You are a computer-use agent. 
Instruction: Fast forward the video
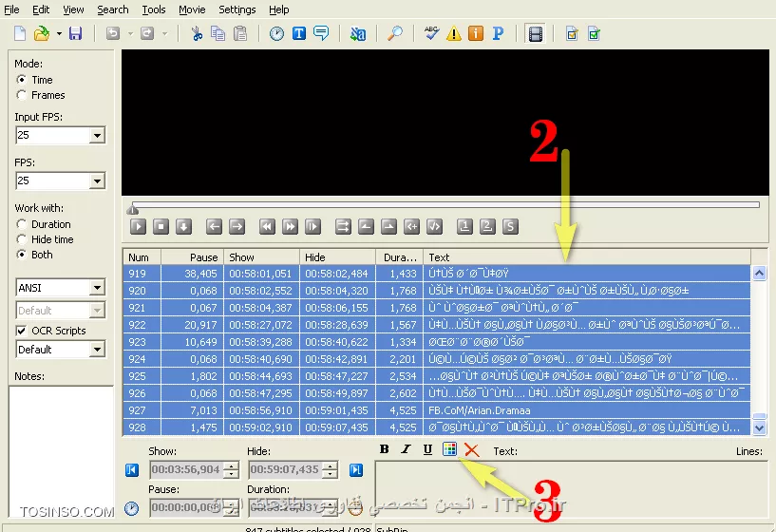[x=290, y=227]
